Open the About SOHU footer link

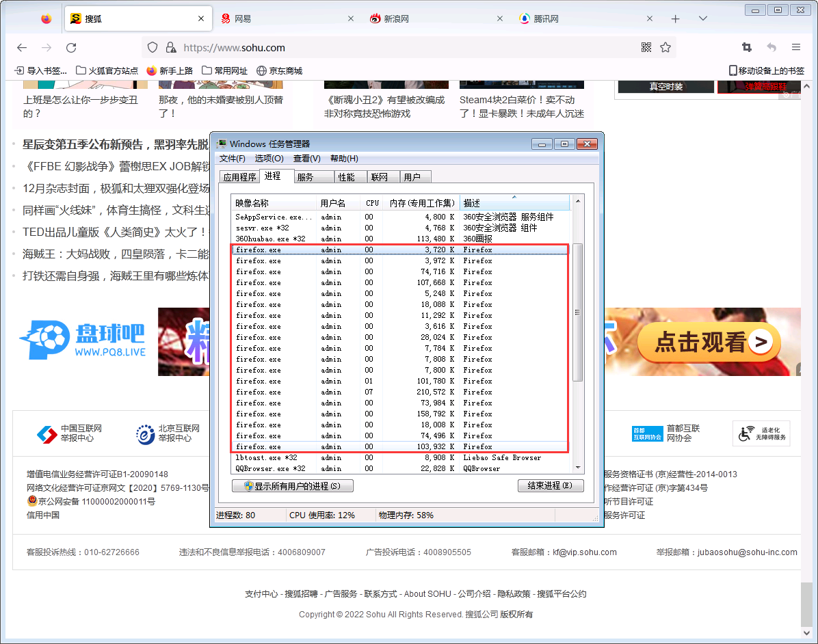427,594
